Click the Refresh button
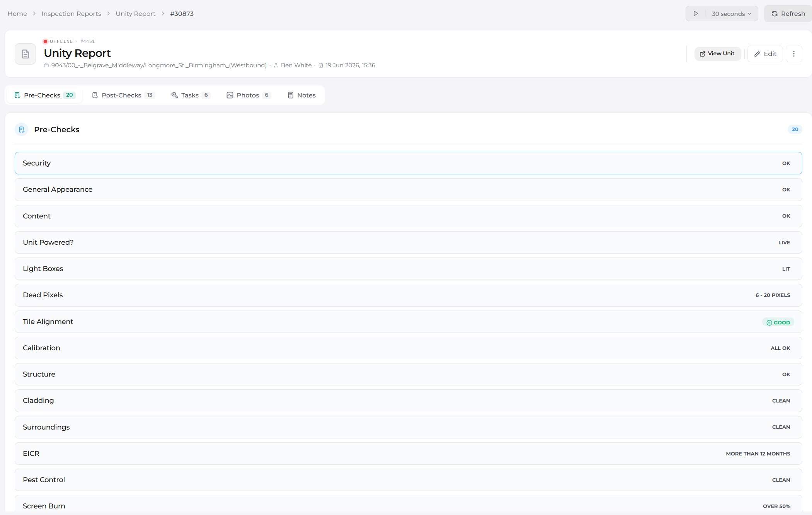 pos(788,14)
